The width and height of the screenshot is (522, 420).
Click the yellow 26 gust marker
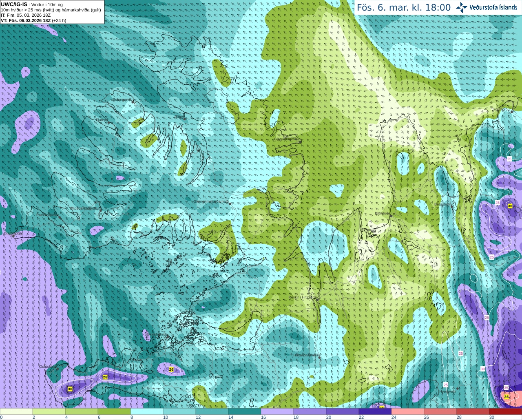click(171, 369)
